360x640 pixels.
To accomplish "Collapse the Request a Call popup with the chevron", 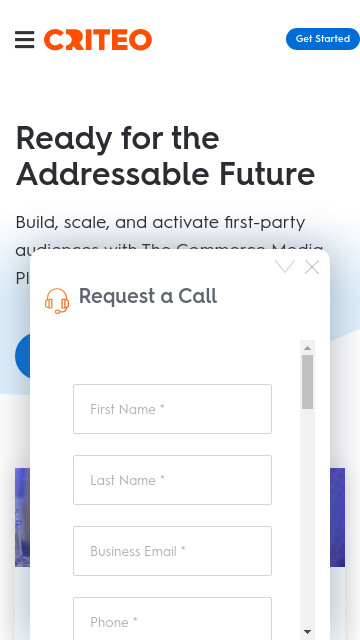I will pos(284,267).
